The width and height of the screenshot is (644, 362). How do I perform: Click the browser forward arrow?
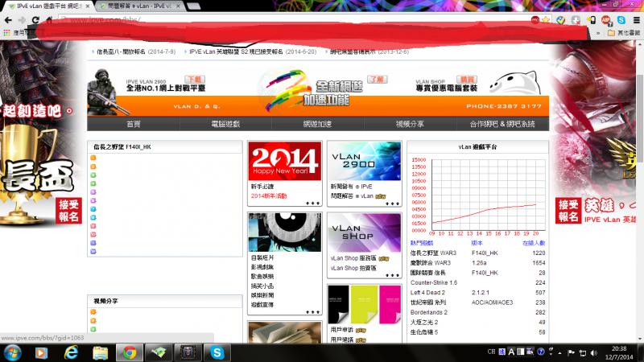(x=22, y=19)
